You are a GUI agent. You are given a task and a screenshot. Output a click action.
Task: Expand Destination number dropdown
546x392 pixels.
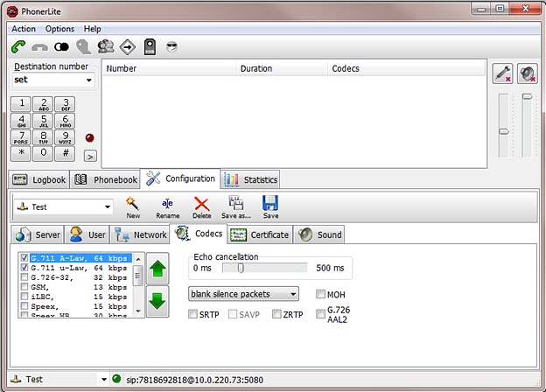coord(88,80)
